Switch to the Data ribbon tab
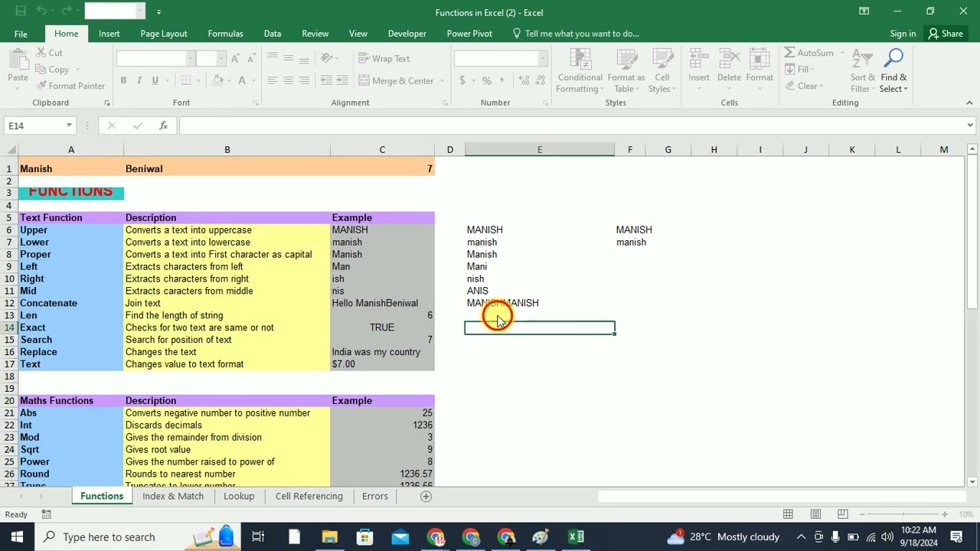 click(x=272, y=34)
